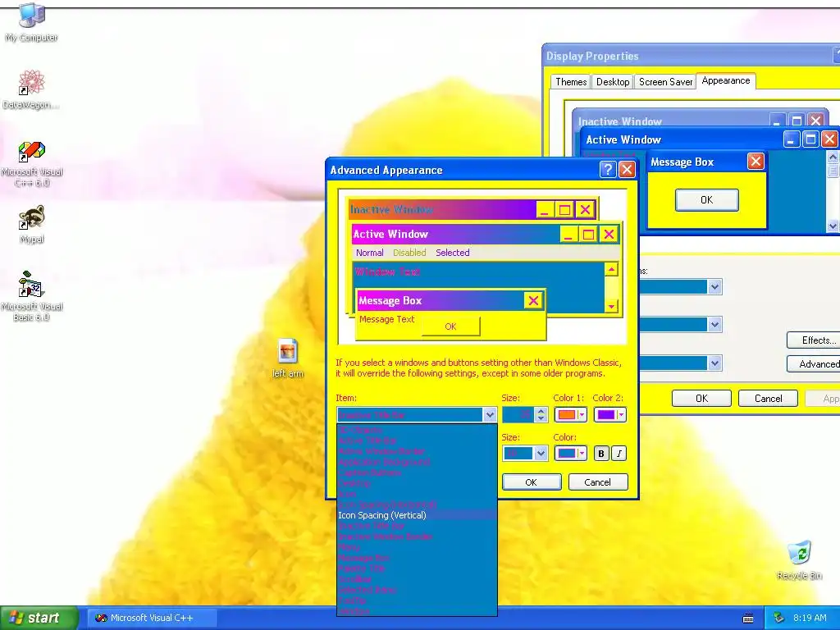Click Cancel in Display Properties window
The height and width of the screenshot is (630, 840).
tap(768, 399)
